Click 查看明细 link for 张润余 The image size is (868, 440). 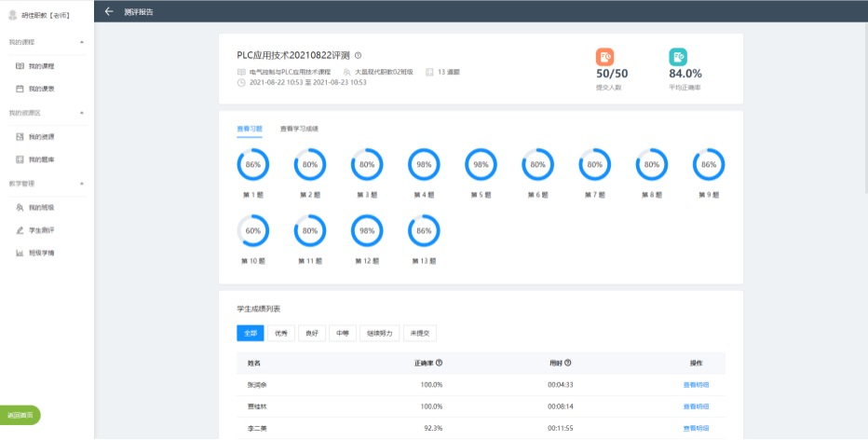[x=696, y=385]
